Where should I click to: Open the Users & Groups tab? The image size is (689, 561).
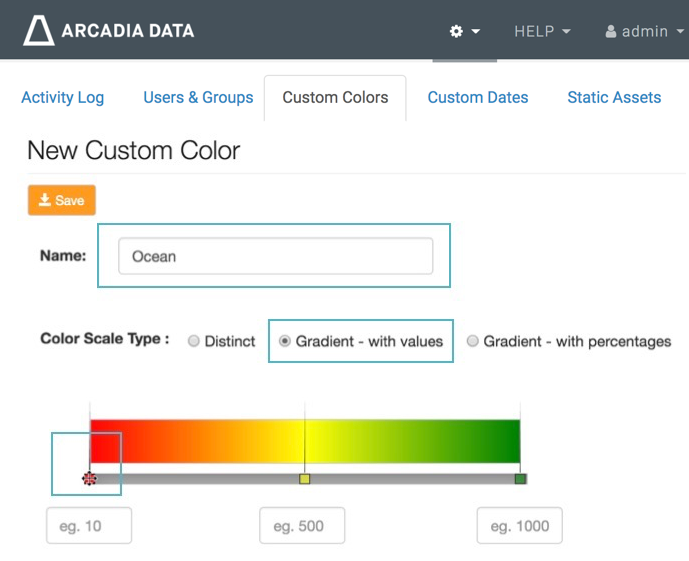pos(198,97)
